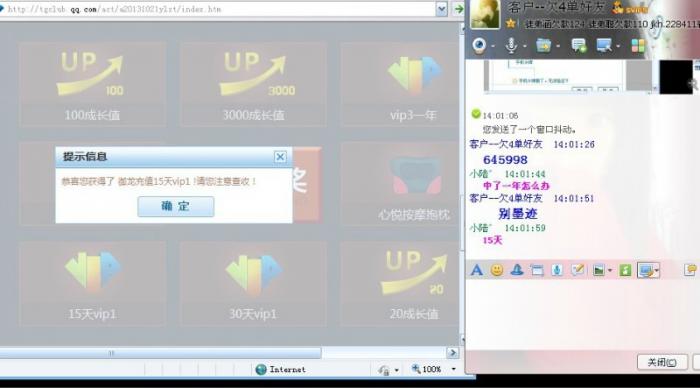Screen dimensions: 700x388
Task: Select the 15天vip1 prize card
Action: pyautogui.click(x=92, y=284)
